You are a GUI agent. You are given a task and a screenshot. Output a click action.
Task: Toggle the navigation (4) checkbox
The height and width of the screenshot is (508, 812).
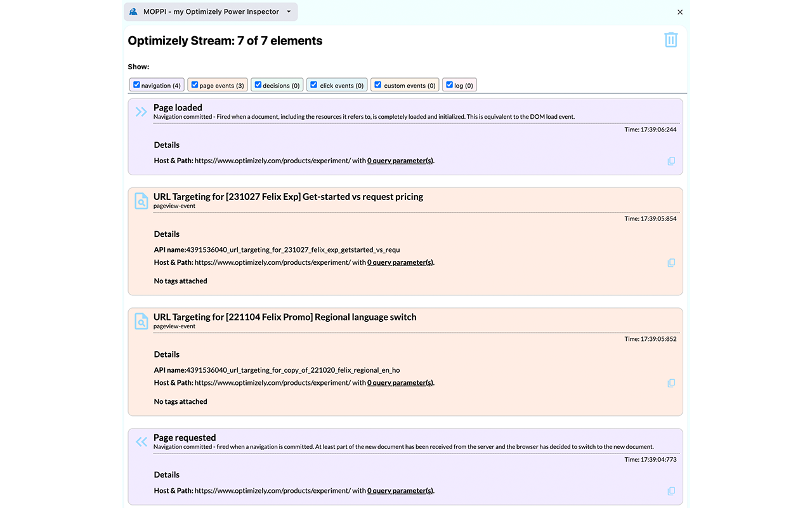click(x=136, y=85)
